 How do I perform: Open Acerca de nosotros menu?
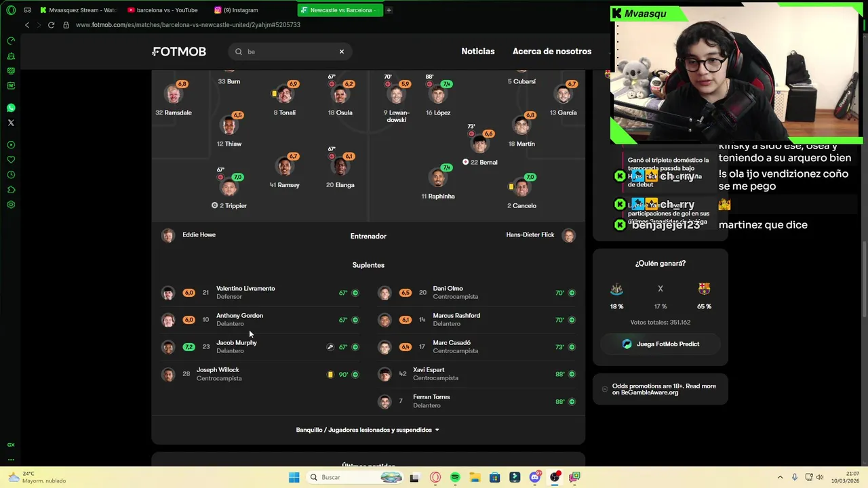(552, 52)
